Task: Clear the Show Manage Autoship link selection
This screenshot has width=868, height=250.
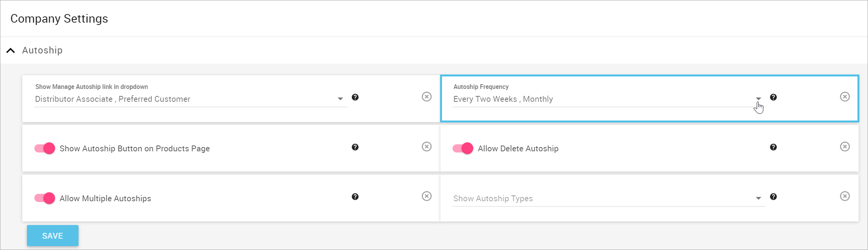Action: (x=427, y=98)
